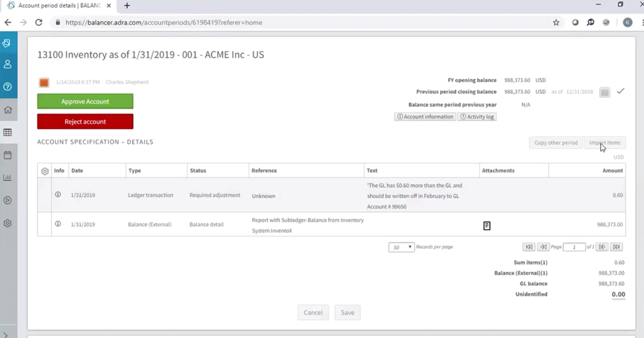Click the page number input field
Viewport: 644px width, 338px height.
point(574,247)
